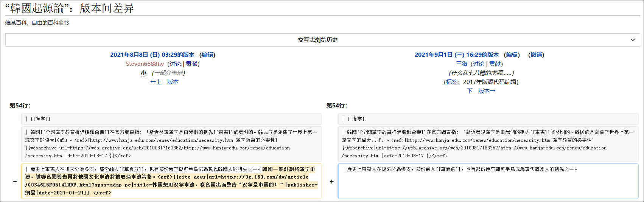Open 讨论 page for Steven6688tw
The width and height of the screenshot is (644, 202).
pyautogui.click(x=175, y=64)
